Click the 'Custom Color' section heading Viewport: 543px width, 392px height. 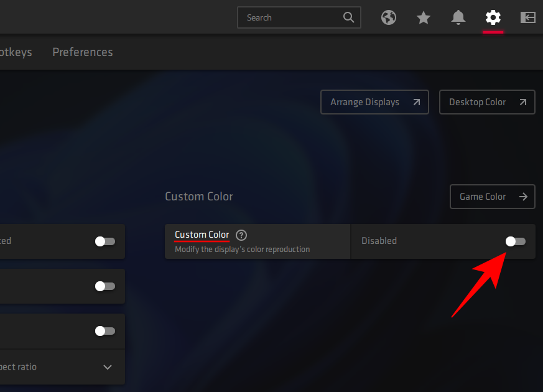pyautogui.click(x=199, y=197)
